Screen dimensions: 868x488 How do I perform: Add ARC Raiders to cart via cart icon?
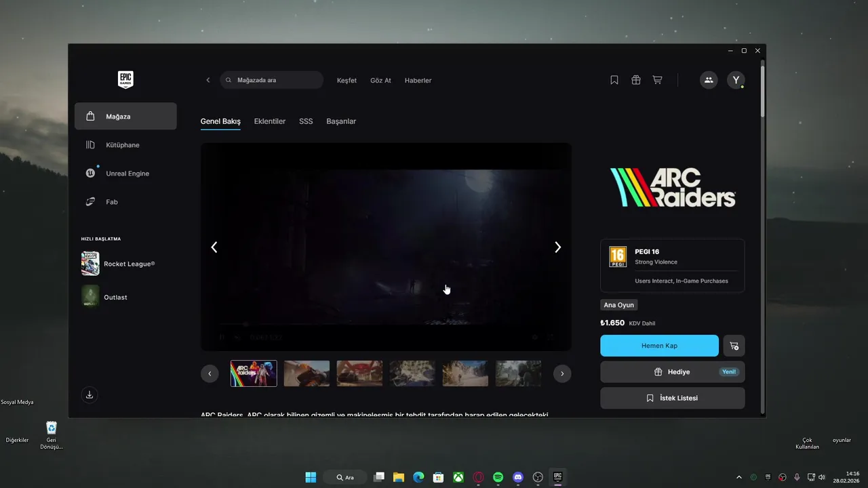pyautogui.click(x=734, y=346)
